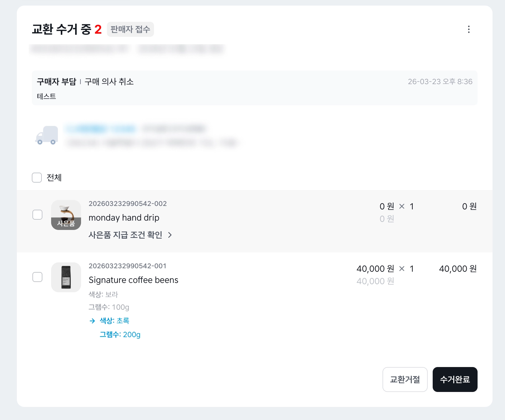Click order number 202603232990542-002
The image size is (505, 420).
(x=127, y=204)
